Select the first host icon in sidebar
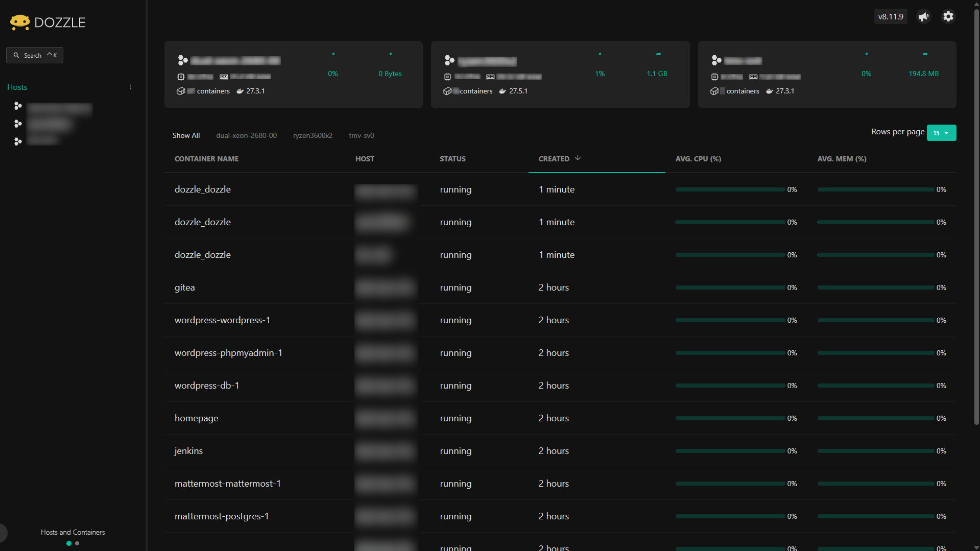This screenshot has height=551, width=980. coord(18,106)
